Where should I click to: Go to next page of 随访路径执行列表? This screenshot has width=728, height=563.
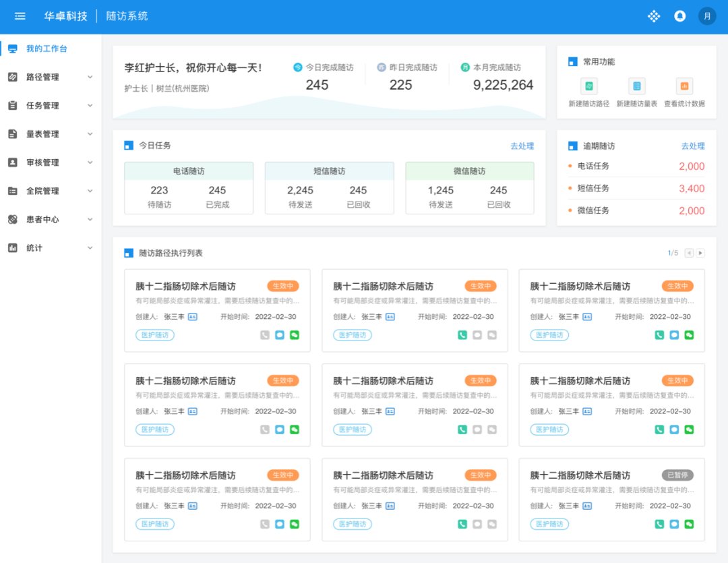[x=700, y=253]
